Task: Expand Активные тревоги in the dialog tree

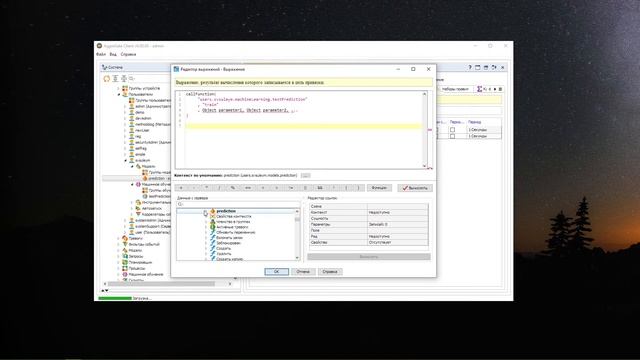Action: (x=206, y=227)
